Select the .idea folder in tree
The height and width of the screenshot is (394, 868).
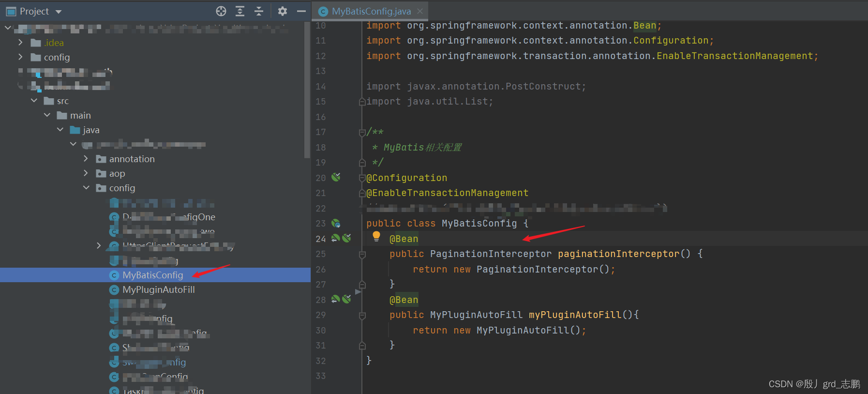[54, 43]
